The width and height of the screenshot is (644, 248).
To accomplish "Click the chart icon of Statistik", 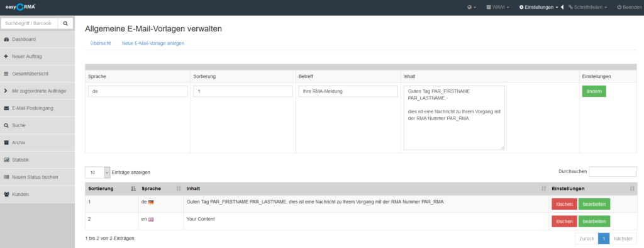I will coord(6,160).
